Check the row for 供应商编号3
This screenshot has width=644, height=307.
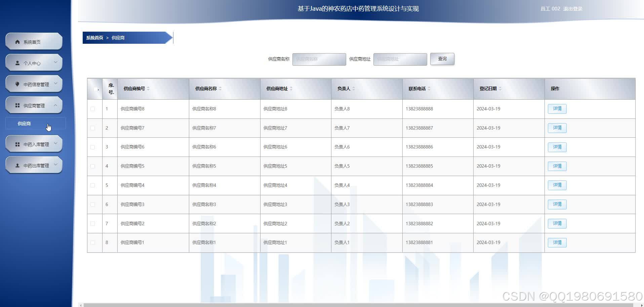93,204
